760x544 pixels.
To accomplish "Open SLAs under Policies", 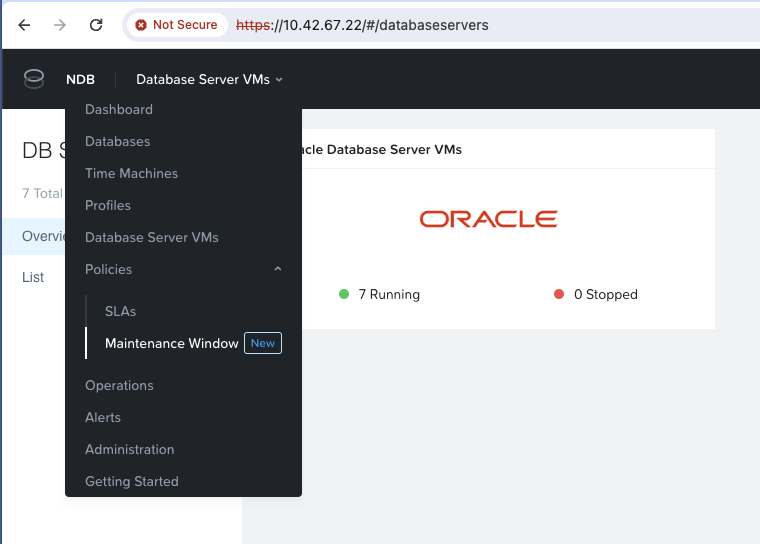I will click(121, 311).
